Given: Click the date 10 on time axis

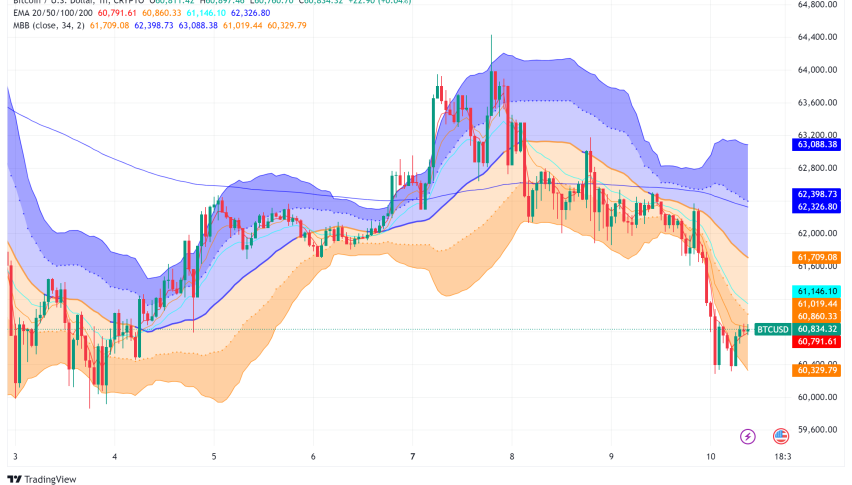Looking at the screenshot, I should 709,454.
